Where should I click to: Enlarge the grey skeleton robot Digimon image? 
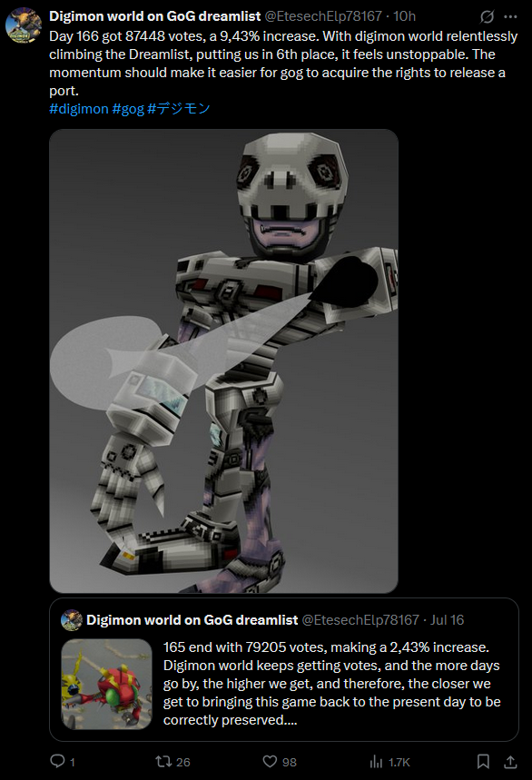click(x=223, y=361)
